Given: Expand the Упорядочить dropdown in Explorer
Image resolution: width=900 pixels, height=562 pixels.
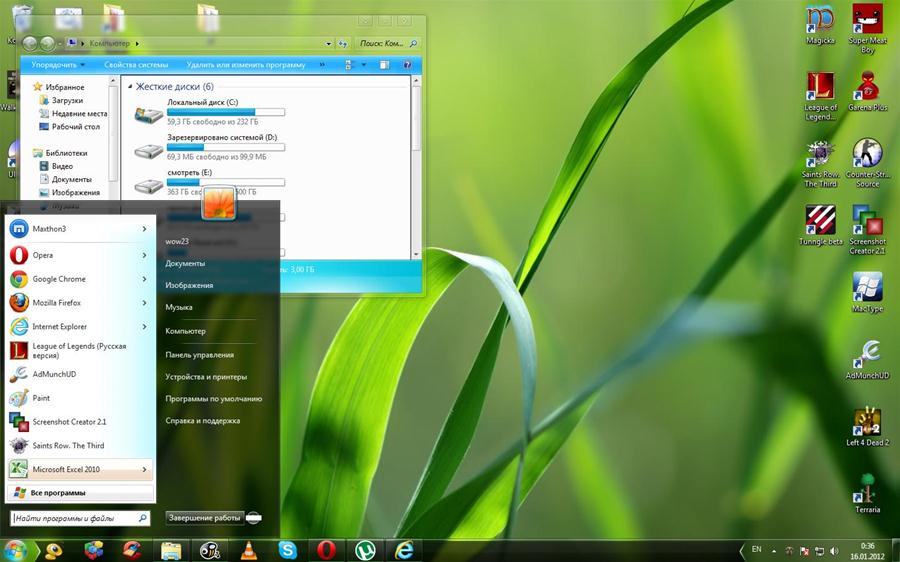Looking at the screenshot, I should (x=58, y=65).
